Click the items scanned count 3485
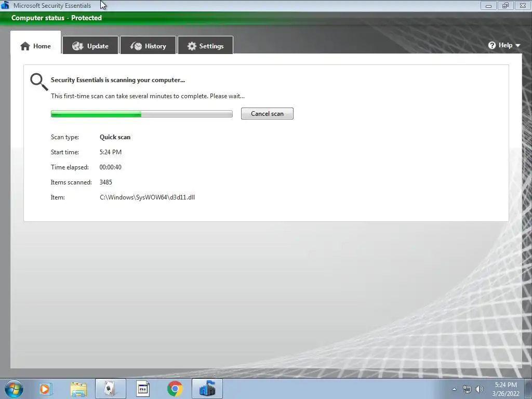 [106, 182]
